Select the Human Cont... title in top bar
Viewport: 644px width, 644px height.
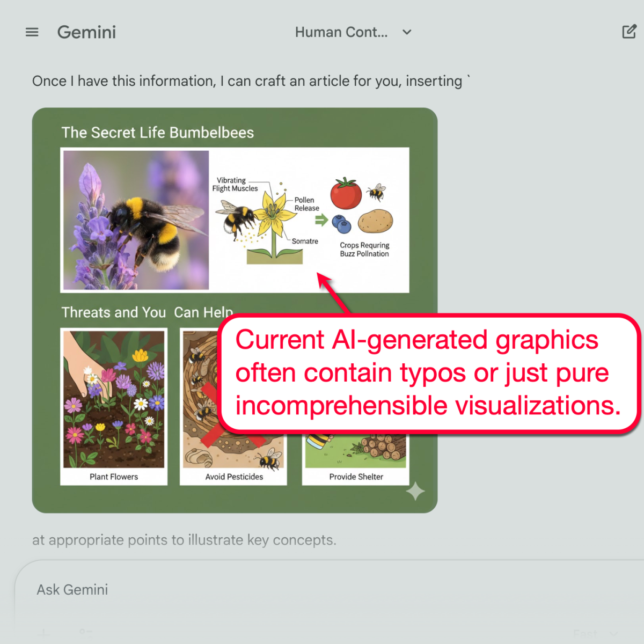(x=341, y=32)
